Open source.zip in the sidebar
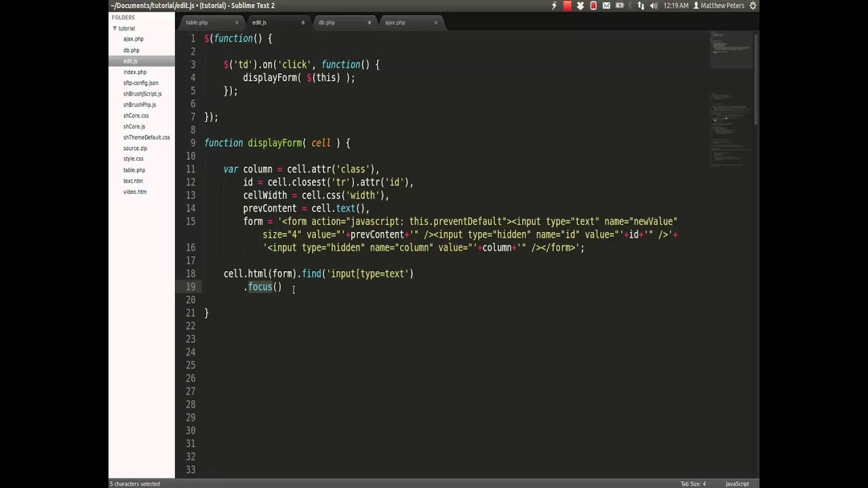This screenshot has width=868, height=488. click(x=135, y=148)
